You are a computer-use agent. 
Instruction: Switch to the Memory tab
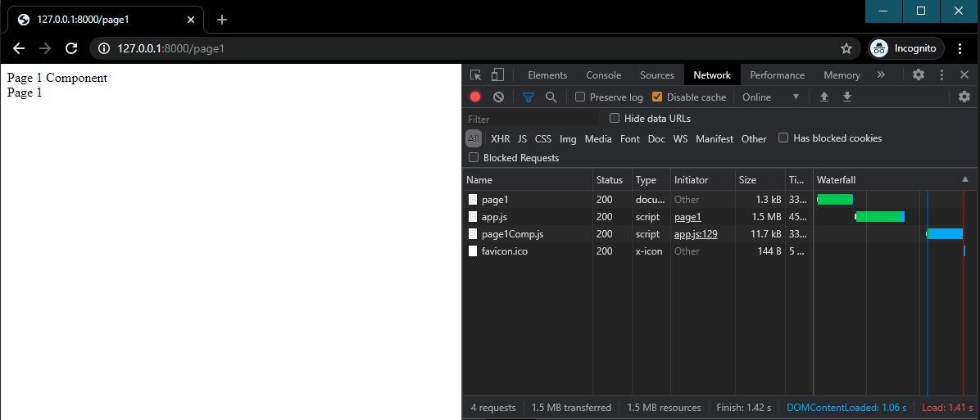(x=842, y=75)
